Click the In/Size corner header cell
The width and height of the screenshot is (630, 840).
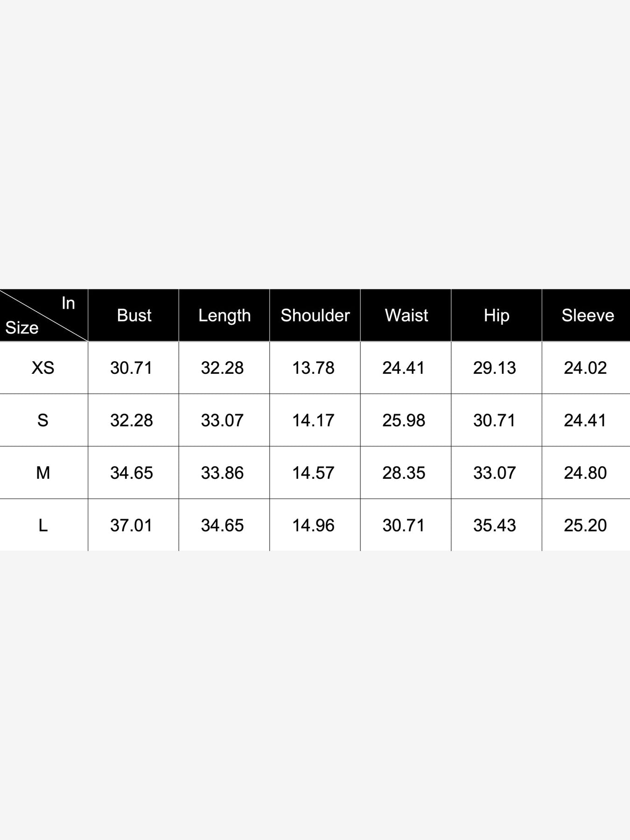point(43,315)
